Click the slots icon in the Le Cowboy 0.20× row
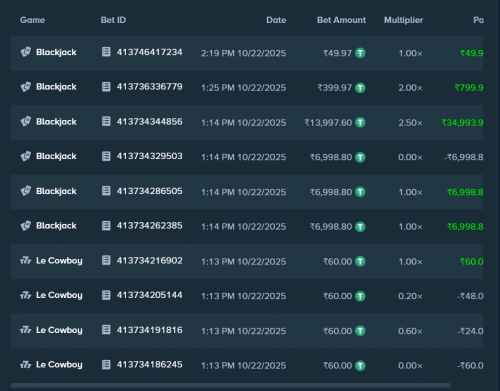500x391 pixels. pos(26,295)
